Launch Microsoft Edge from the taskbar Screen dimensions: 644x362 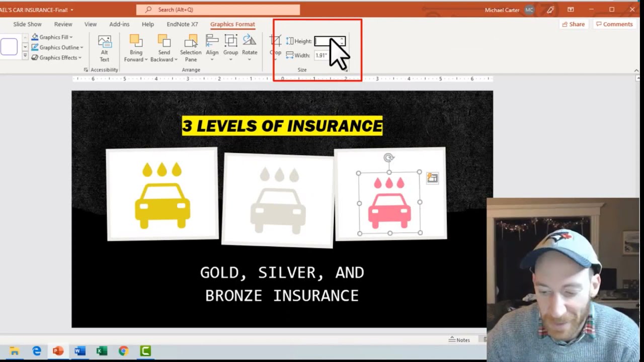click(37, 351)
